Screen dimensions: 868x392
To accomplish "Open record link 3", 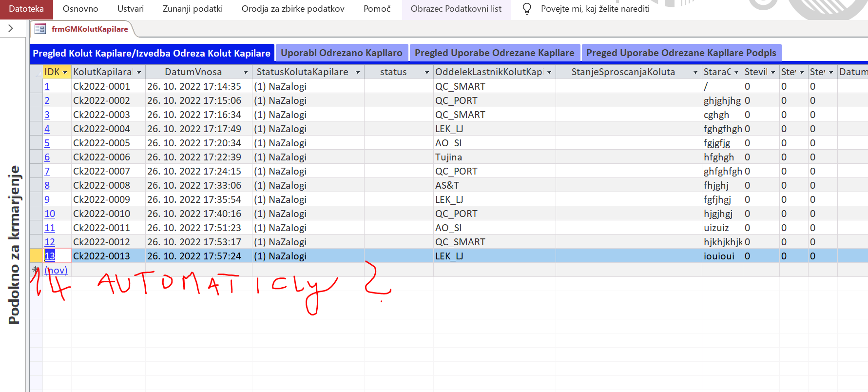I will pyautogui.click(x=47, y=115).
